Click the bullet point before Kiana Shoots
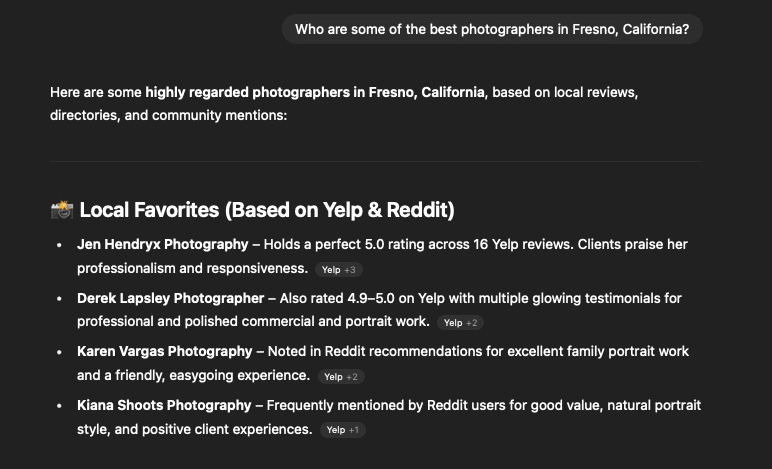 (x=60, y=406)
